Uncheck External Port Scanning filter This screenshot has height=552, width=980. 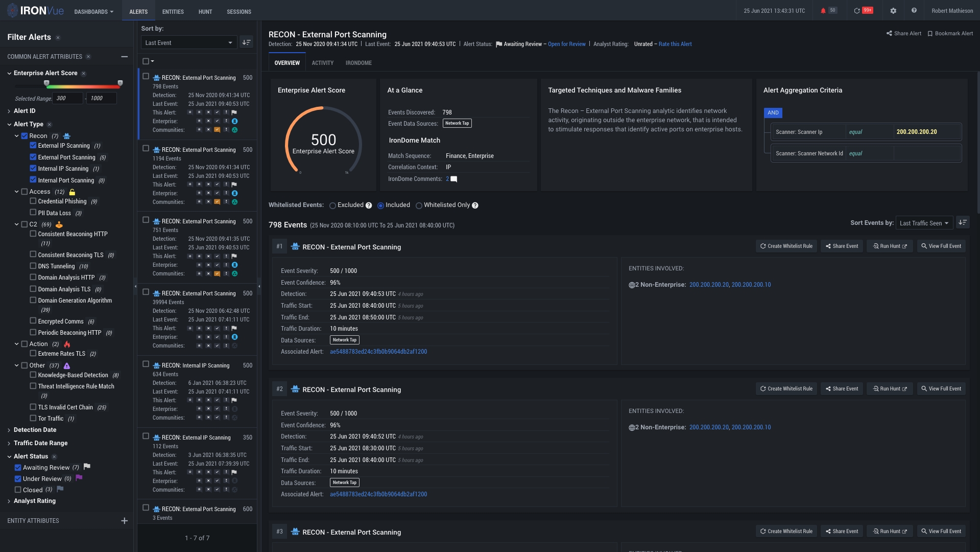pos(33,157)
